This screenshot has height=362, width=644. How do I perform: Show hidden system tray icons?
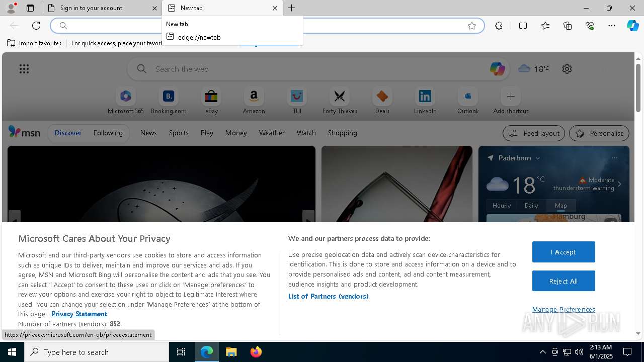click(x=542, y=352)
